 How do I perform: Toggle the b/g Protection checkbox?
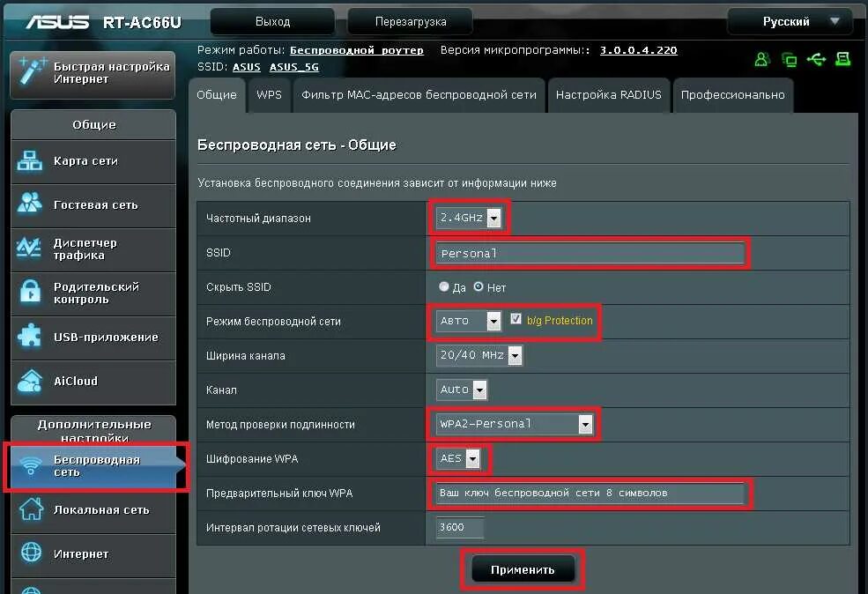click(516, 319)
